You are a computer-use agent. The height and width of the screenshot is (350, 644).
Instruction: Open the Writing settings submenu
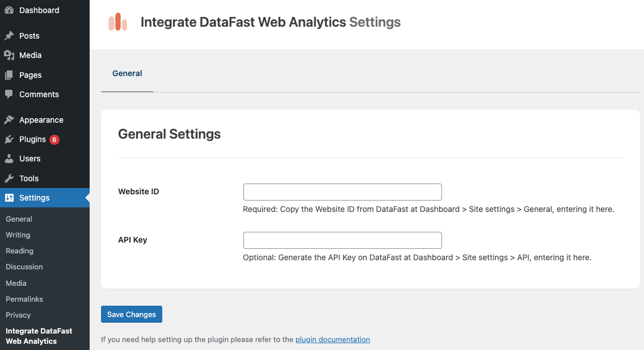(x=18, y=235)
